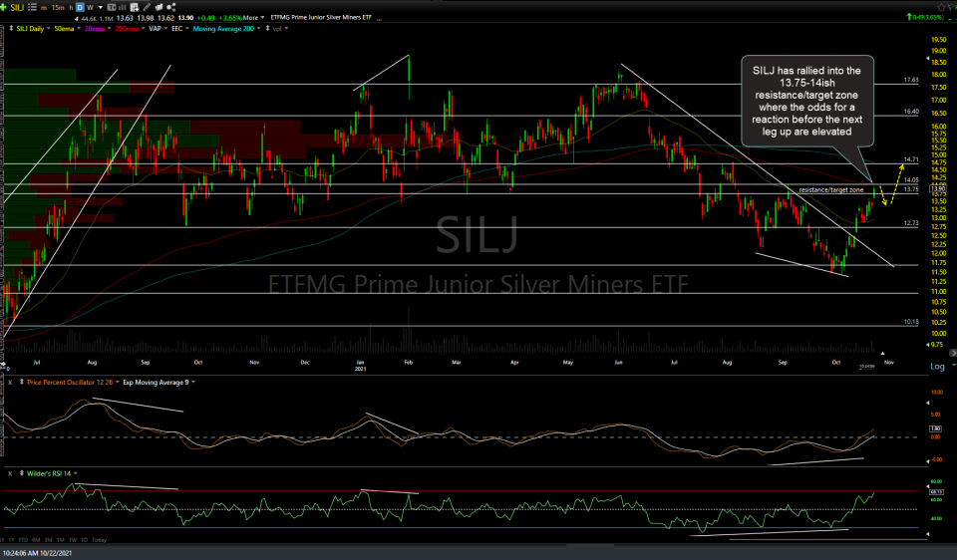Viewport: 957px width, 560px height.
Task: Zoom chart to 3M range
Action: click(48, 540)
